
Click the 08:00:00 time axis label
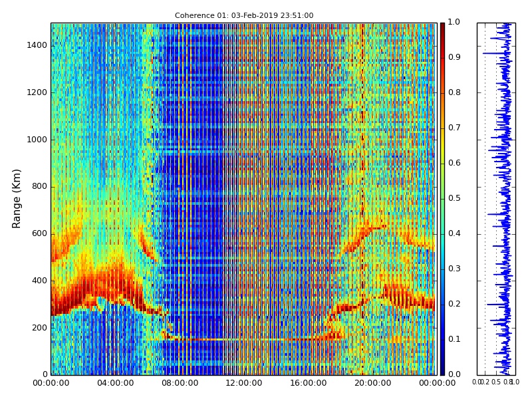click(180, 383)
